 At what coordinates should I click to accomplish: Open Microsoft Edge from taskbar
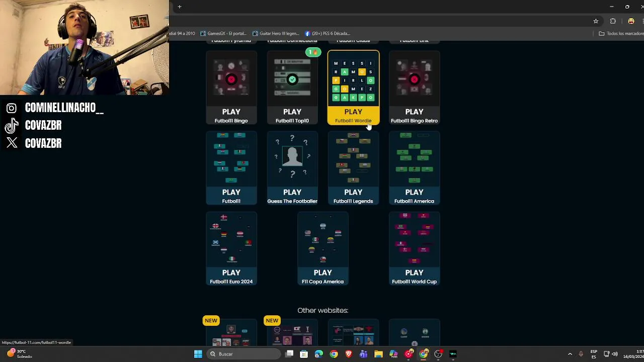[x=318, y=354]
